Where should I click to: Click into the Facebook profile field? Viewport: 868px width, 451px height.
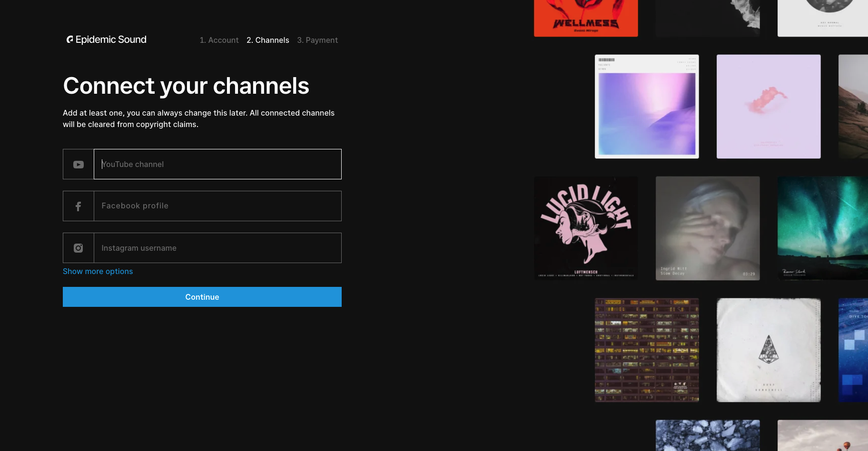coord(217,206)
